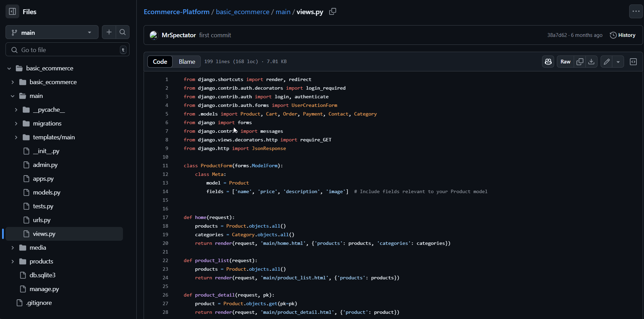Expand the __pycache__ folder chevron
The height and width of the screenshot is (319, 644).
coord(16,110)
